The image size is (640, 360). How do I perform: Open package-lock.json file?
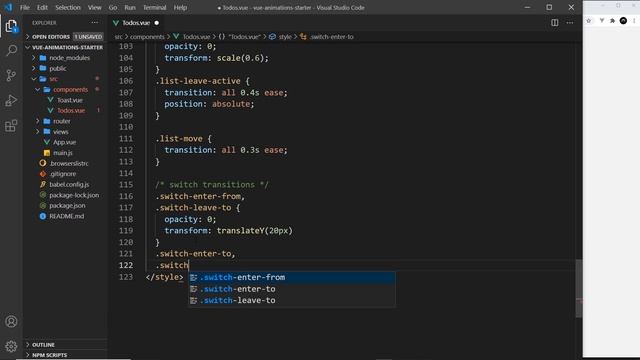(x=65, y=195)
